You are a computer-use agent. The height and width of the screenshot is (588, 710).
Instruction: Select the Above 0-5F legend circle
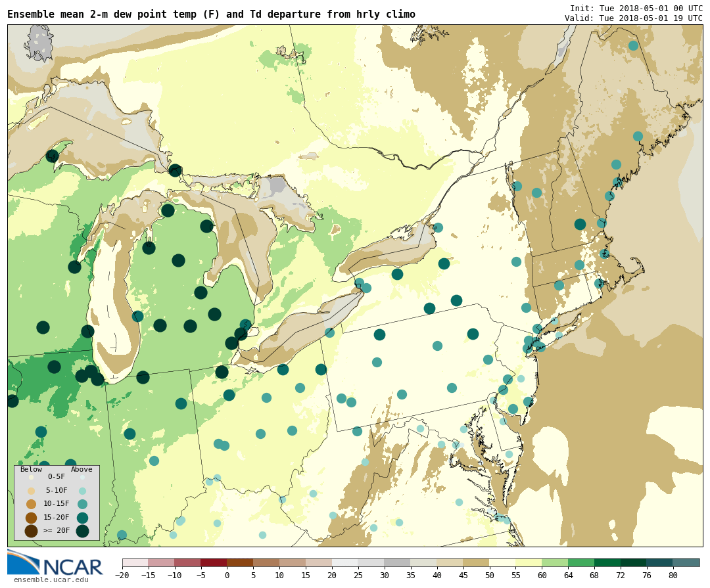tap(82, 477)
